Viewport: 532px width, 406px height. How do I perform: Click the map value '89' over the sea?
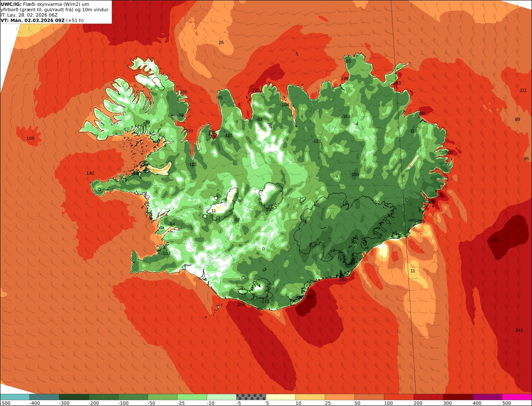click(517, 120)
